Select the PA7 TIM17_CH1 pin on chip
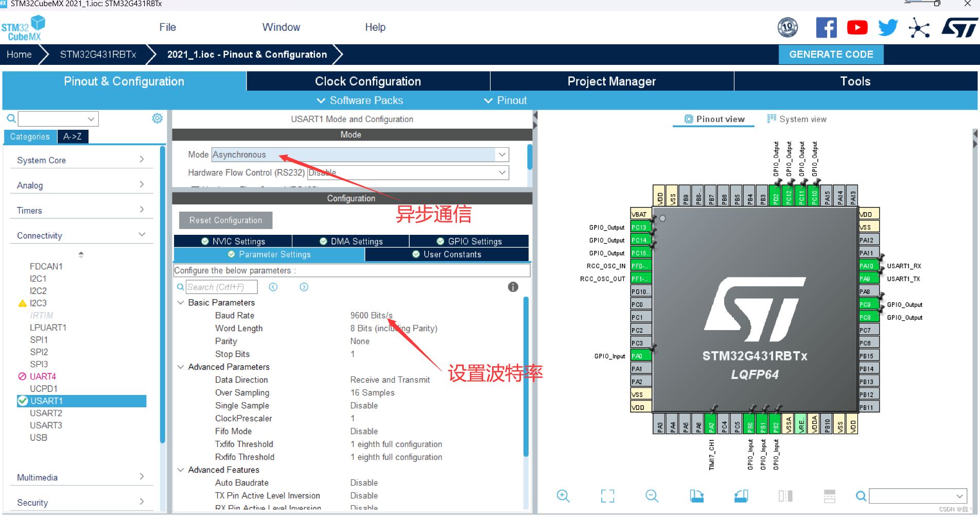This screenshot has width=980, height=517. point(711,424)
